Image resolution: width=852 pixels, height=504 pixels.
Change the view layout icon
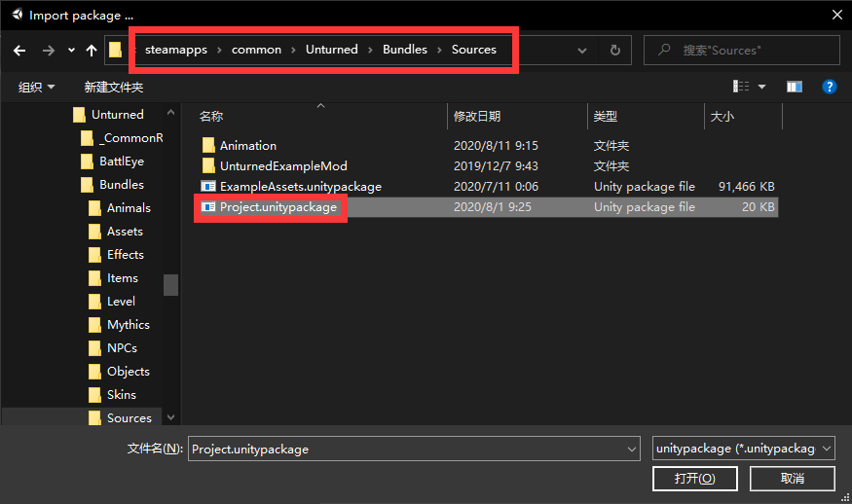point(741,87)
